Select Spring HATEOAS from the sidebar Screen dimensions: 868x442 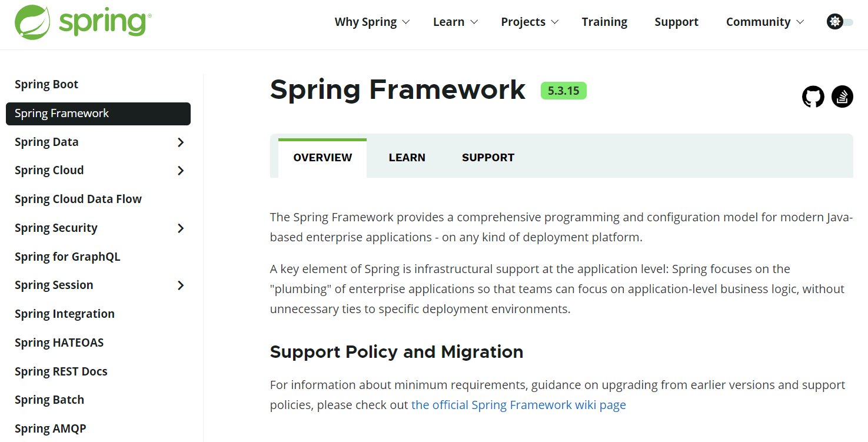click(59, 342)
